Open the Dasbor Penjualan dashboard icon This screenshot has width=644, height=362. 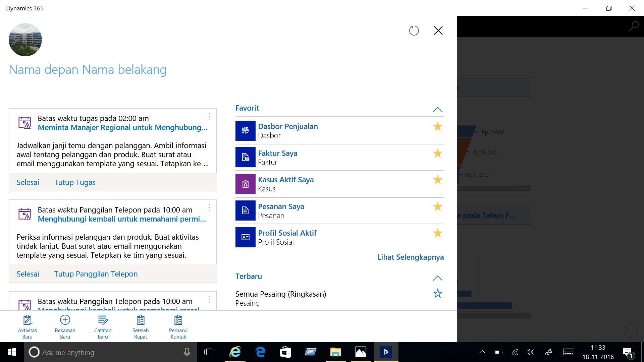click(x=245, y=131)
